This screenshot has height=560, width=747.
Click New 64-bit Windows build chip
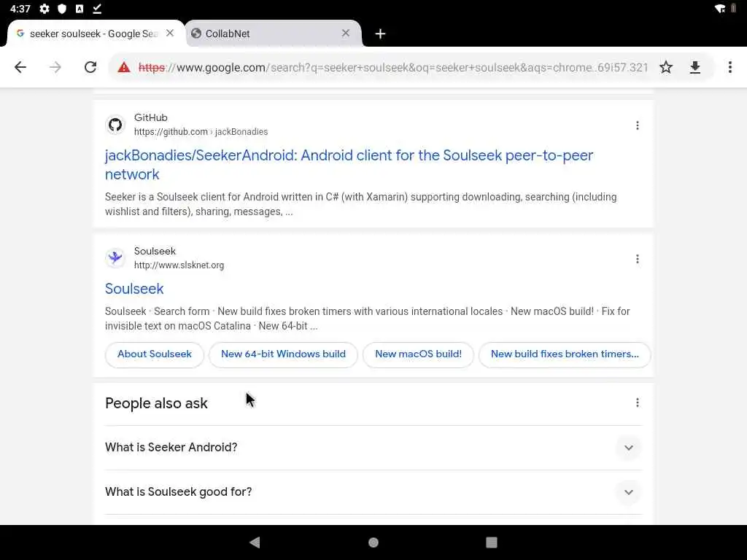[x=283, y=354]
